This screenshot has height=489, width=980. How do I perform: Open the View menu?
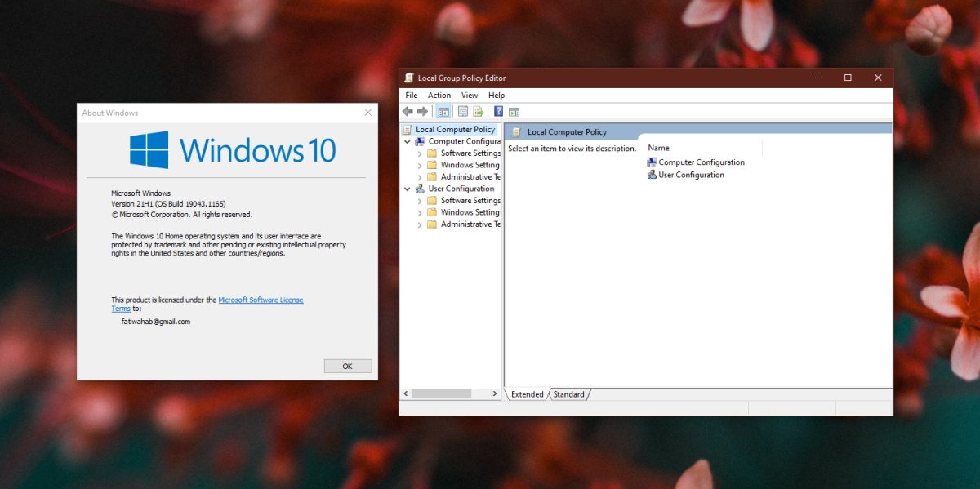click(470, 96)
